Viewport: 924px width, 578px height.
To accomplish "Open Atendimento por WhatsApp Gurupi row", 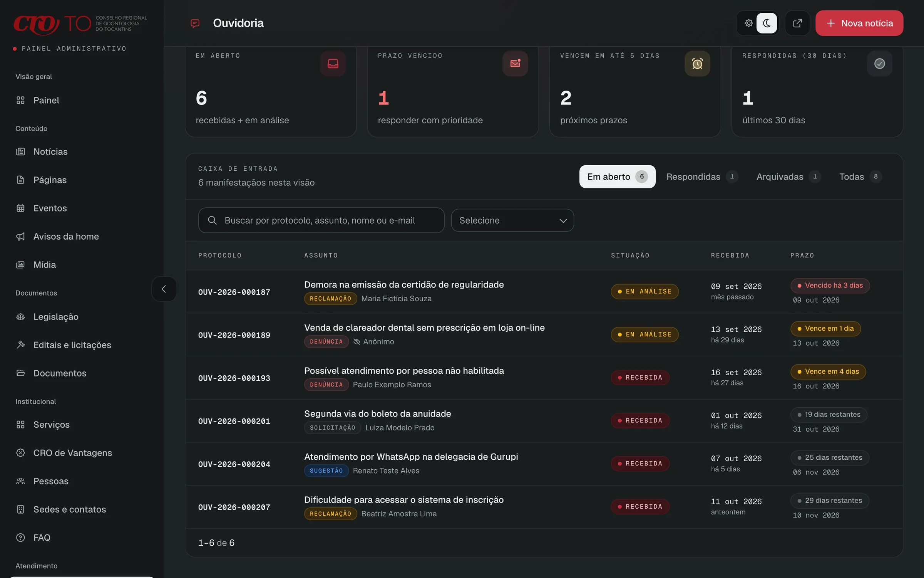I will coord(544,464).
